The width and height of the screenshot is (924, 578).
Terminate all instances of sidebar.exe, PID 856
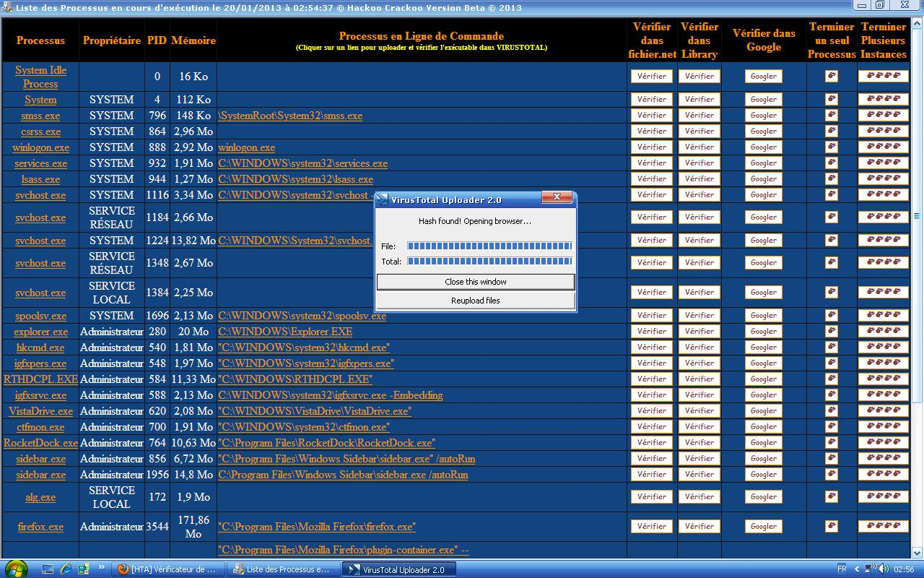[883, 458]
